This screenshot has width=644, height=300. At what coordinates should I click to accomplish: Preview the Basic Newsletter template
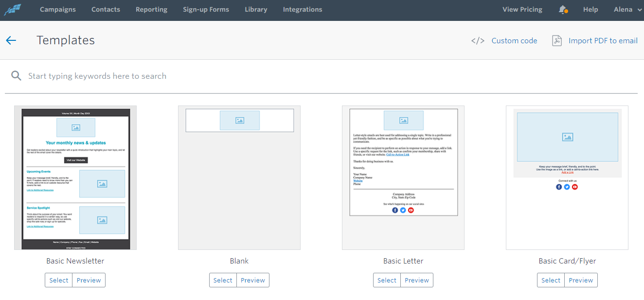(x=89, y=280)
